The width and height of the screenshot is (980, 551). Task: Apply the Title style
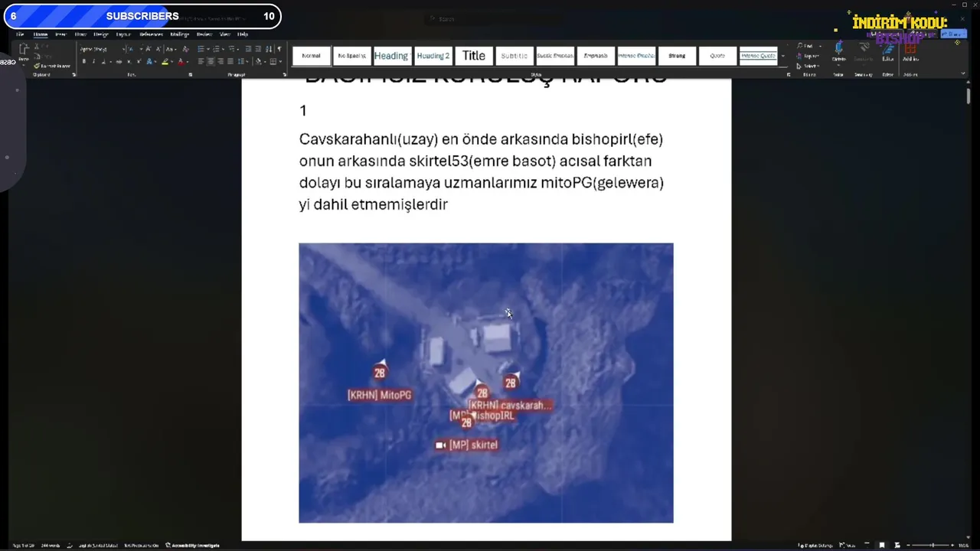pos(473,56)
